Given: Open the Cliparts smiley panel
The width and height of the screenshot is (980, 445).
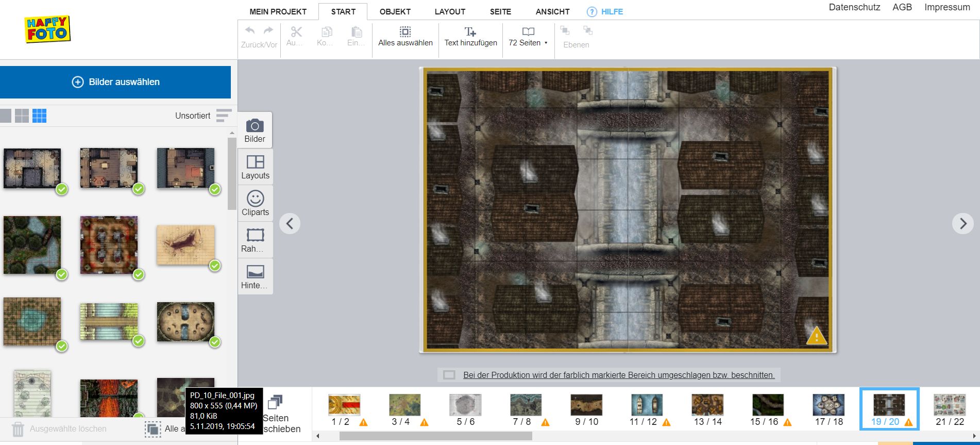Looking at the screenshot, I should [x=255, y=203].
